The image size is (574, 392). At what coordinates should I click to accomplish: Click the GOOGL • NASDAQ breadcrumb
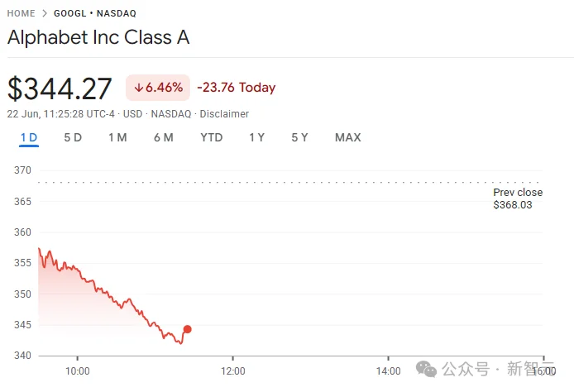(x=95, y=13)
